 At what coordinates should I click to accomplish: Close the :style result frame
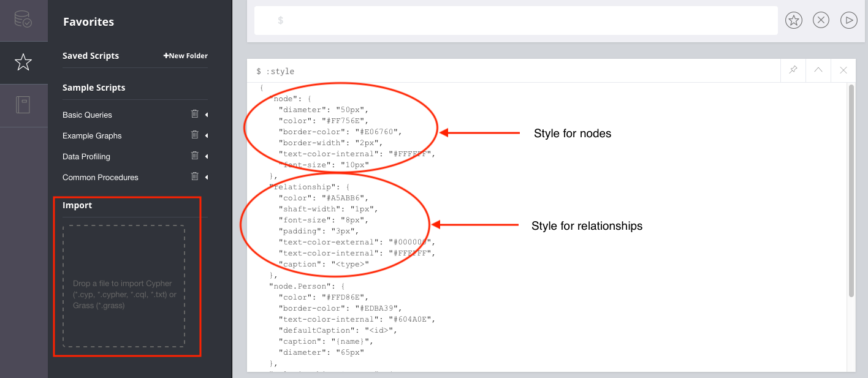point(843,70)
